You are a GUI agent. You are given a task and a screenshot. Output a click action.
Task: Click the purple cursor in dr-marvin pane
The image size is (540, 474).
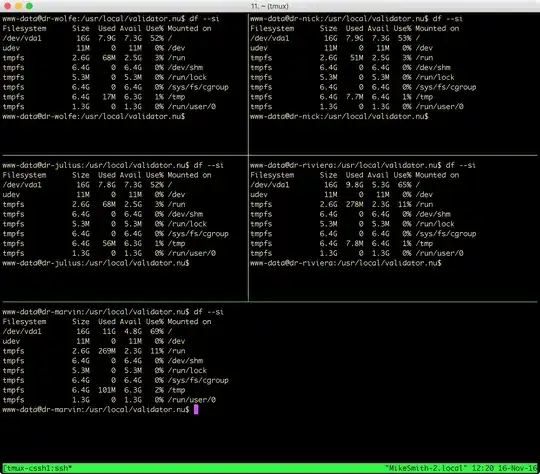pos(196,410)
